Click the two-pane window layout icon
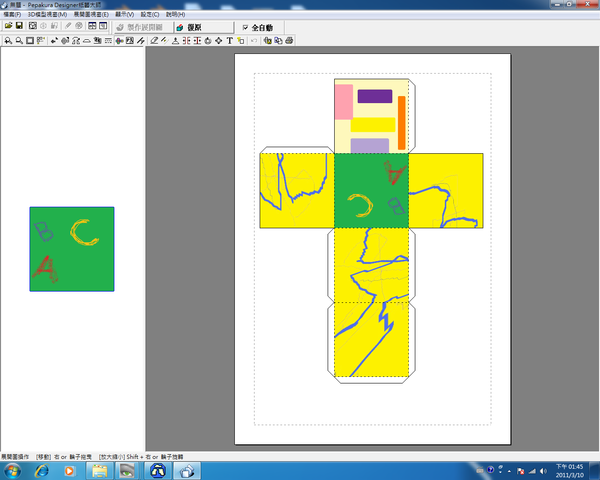600x480 pixels. (92, 26)
